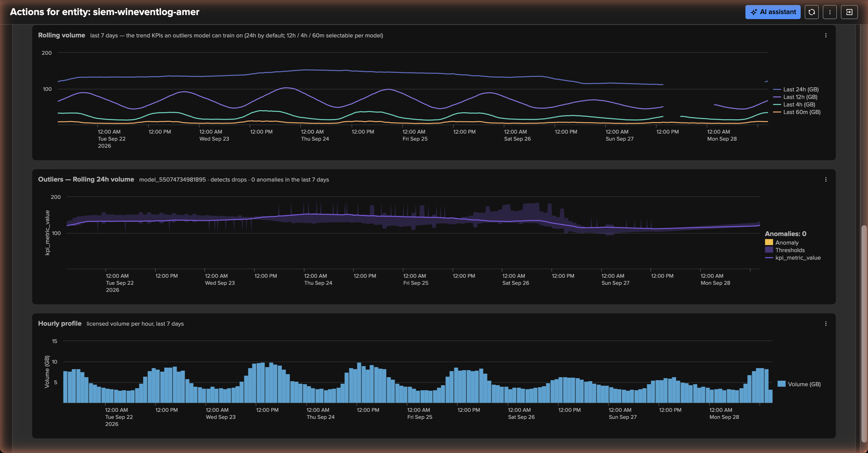Toggle Thresholds legend entry
Viewport: 868px width, 453px height.
[x=785, y=250]
